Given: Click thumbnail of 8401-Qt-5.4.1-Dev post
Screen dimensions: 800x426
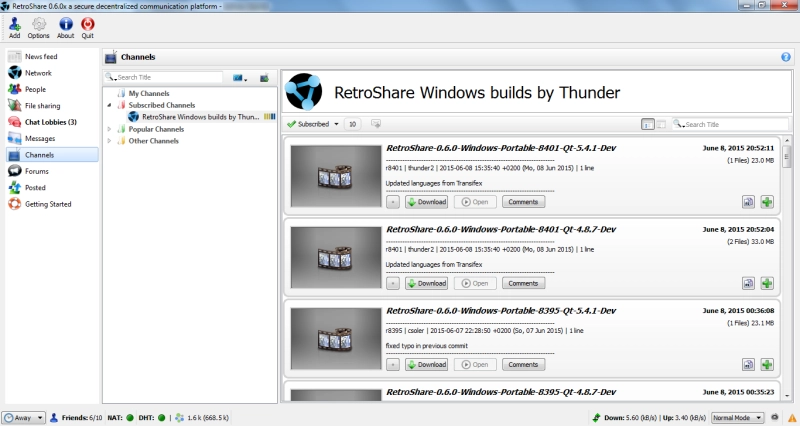Looking at the screenshot, I should pyautogui.click(x=336, y=176).
